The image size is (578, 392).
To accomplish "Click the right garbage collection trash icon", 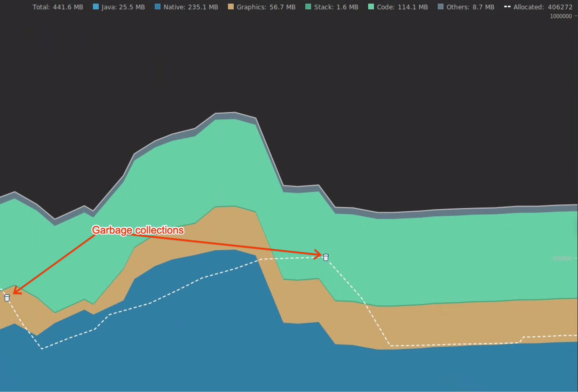I will click(326, 257).
